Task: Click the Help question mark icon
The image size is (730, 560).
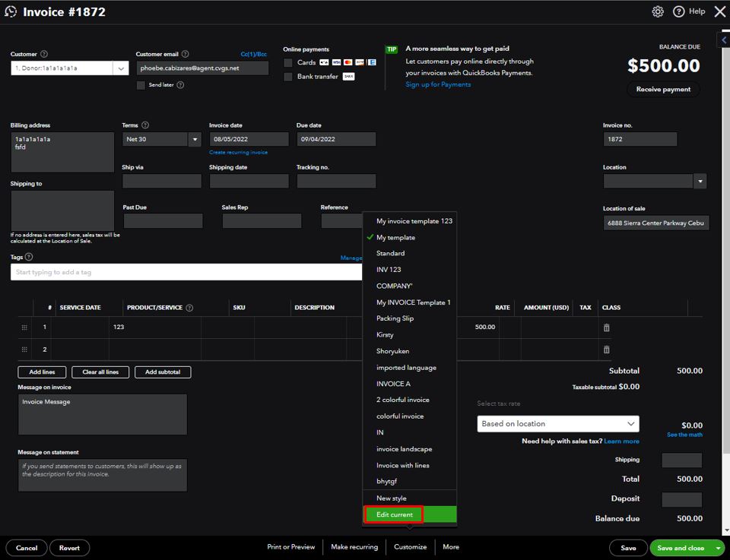Action: (x=679, y=11)
